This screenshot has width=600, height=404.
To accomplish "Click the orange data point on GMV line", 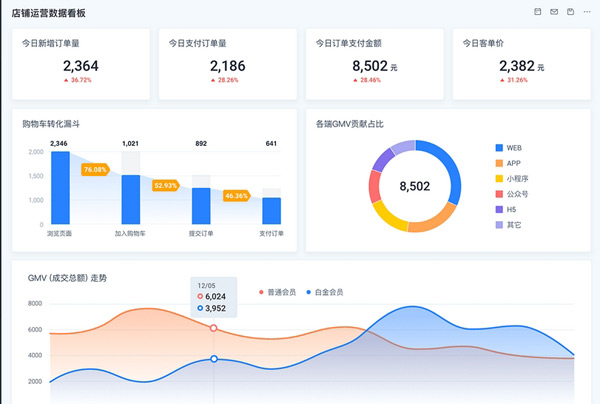I will pos(213,328).
